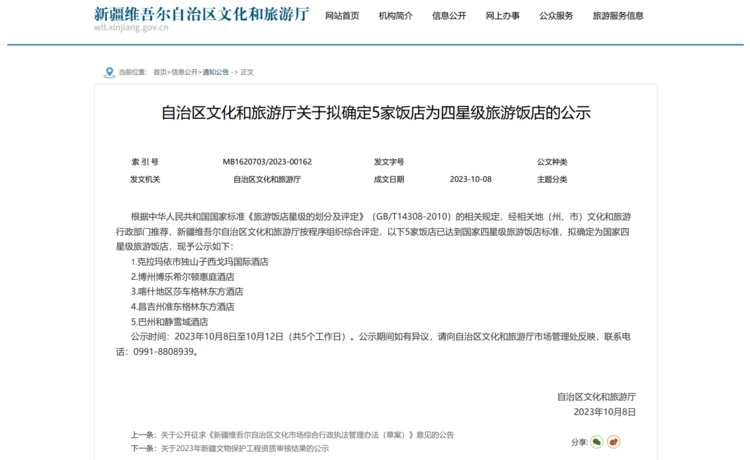Open the 公众服务 navigation item
This screenshot has height=460, width=750.
click(556, 16)
